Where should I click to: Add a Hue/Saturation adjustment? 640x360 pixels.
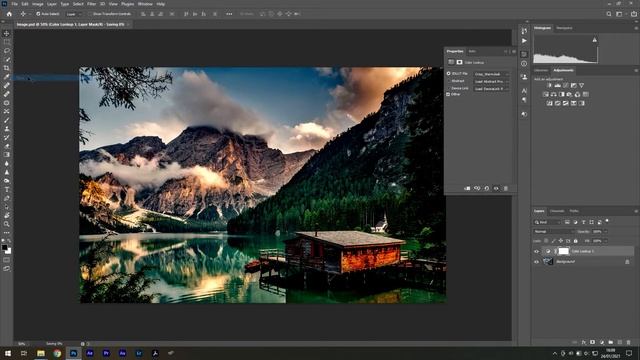[546, 94]
